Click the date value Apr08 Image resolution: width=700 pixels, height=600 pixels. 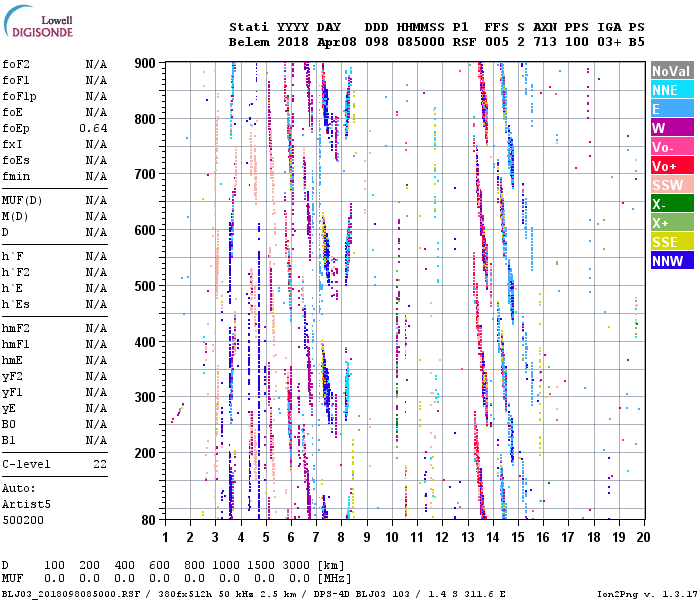[337, 42]
